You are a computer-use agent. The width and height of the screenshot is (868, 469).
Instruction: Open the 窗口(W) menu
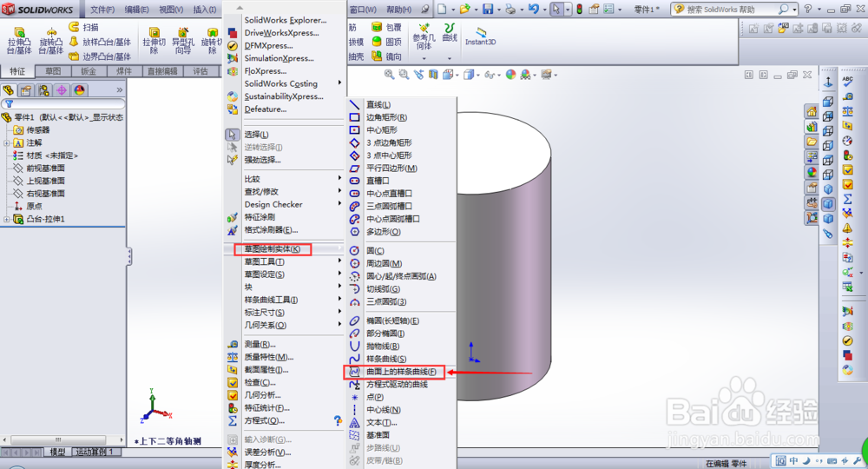(x=363, y=10)
